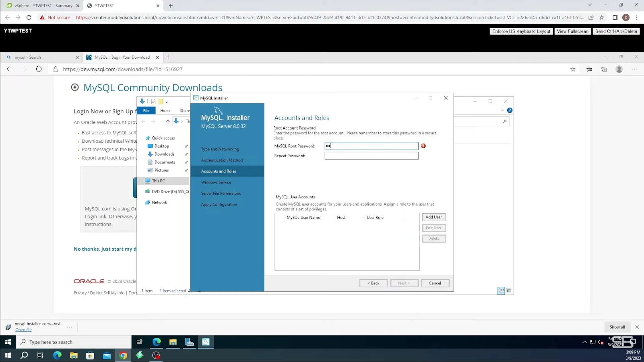Select Quick access in File Explorer
Image resolution: width=644 pixels, height=362 pixels.
pyautogui.click(x=163, y=138)
